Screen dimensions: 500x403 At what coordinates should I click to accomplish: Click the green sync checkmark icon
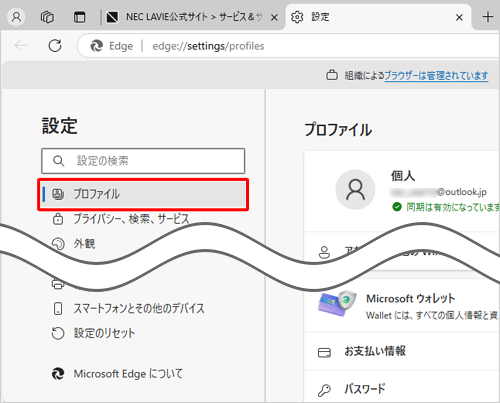coord(397,207)
